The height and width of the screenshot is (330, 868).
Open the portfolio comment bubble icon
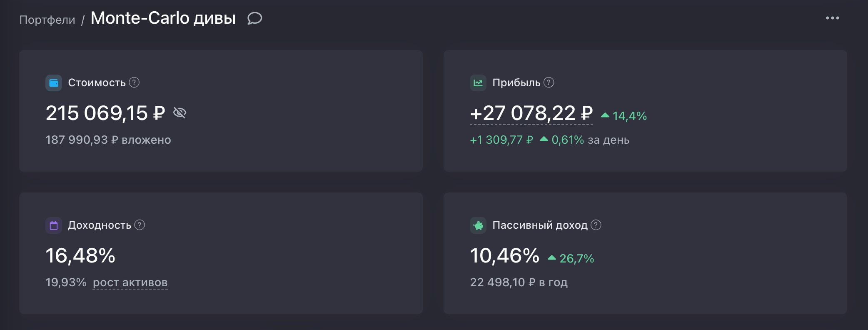254,18
